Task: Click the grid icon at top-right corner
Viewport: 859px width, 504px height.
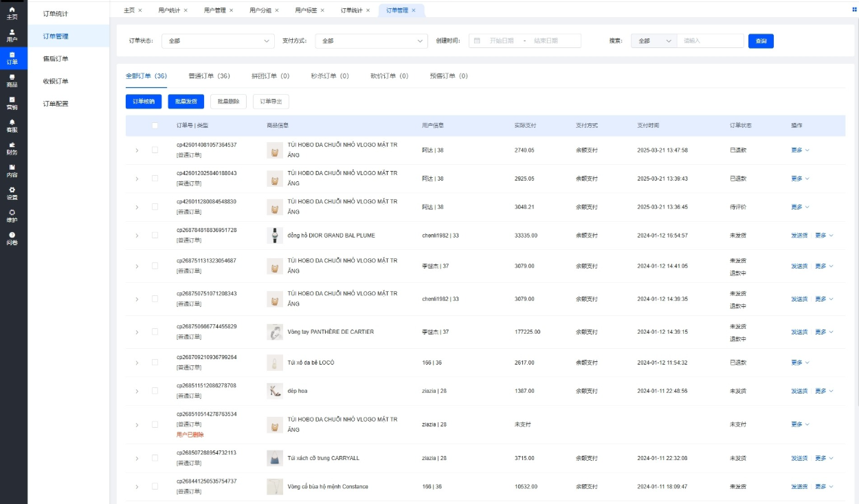Action: point(854,10)
